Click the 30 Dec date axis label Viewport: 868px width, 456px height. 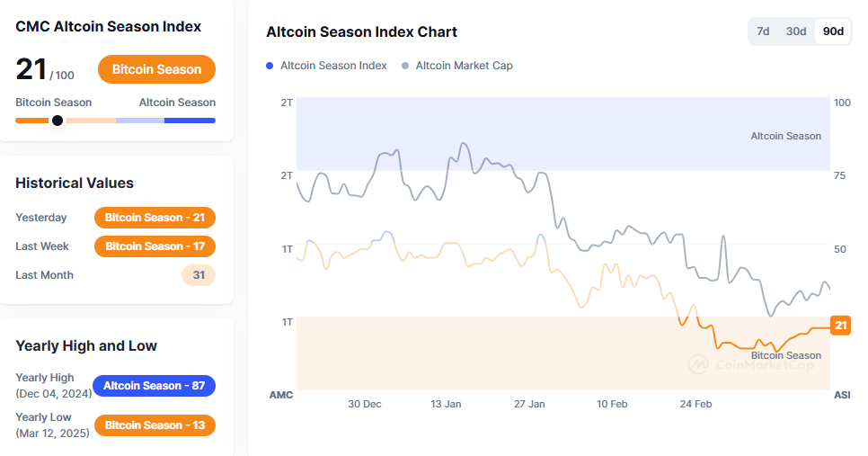pos(365,404)
